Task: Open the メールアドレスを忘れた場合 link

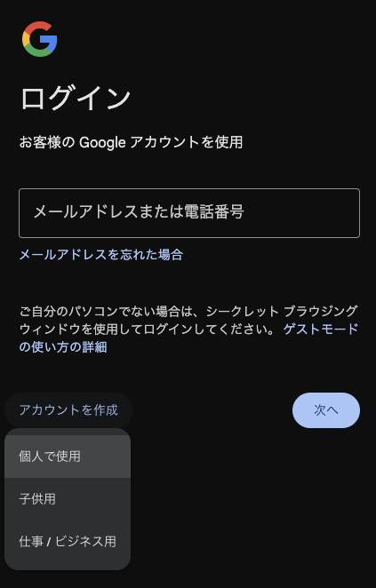Action: coord(101,255)
